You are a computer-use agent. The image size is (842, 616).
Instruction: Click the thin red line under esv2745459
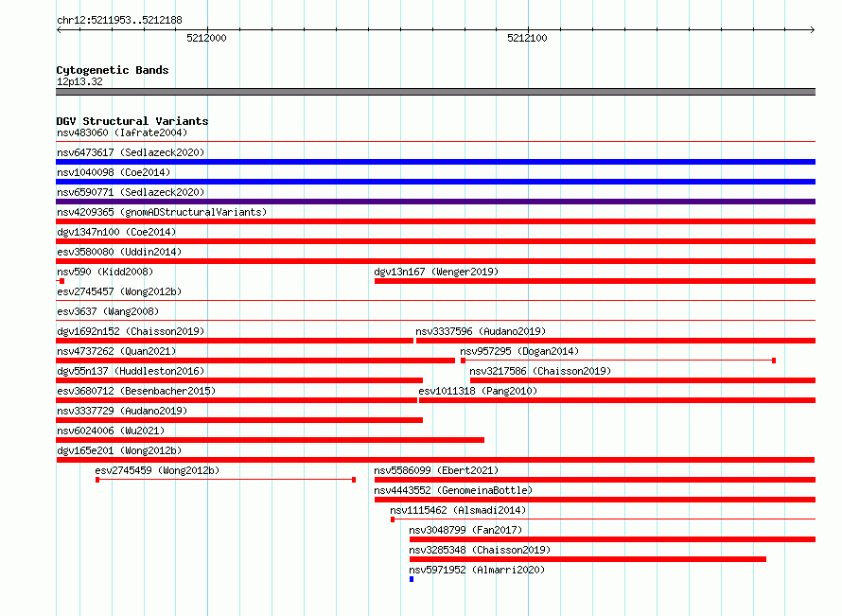(x=225, y=480)
